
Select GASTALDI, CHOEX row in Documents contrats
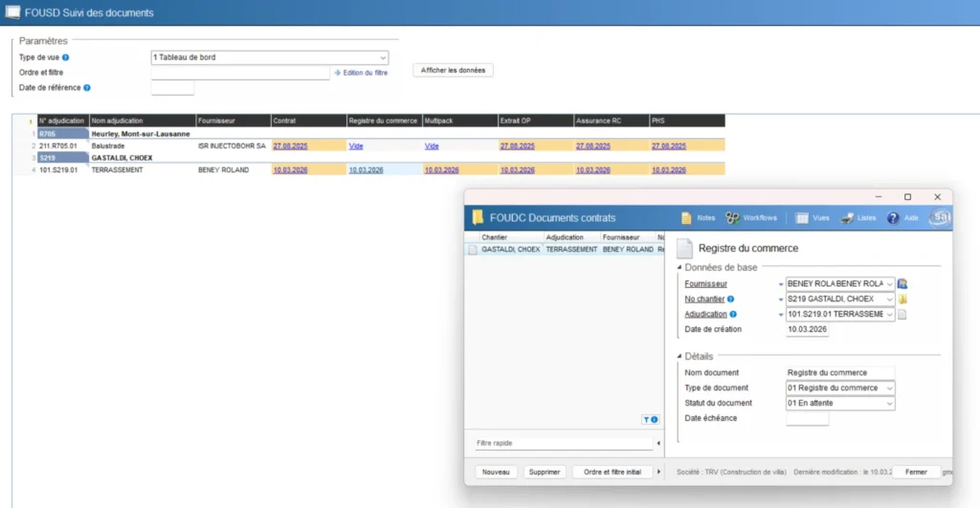click(x=565, y=250)
